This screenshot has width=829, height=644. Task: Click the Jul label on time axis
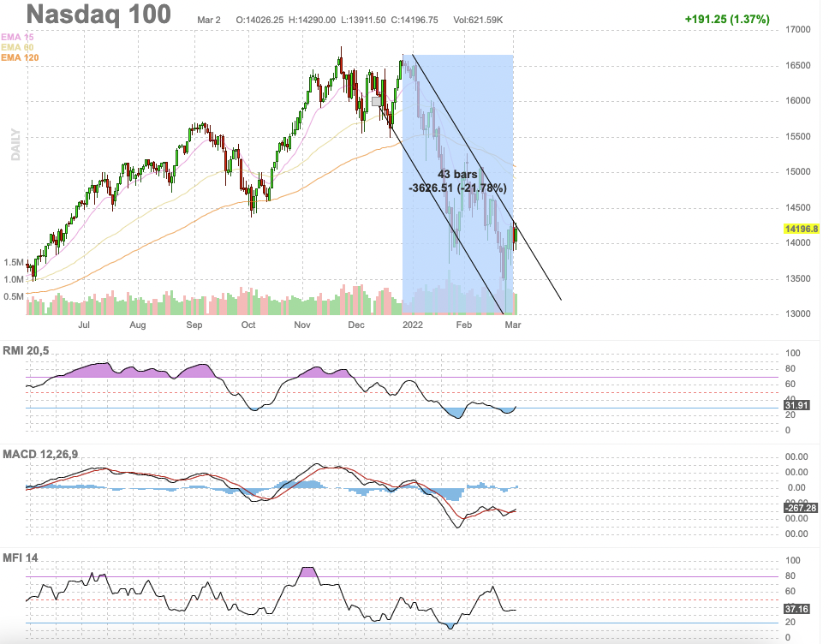click(x=84, y=325)
